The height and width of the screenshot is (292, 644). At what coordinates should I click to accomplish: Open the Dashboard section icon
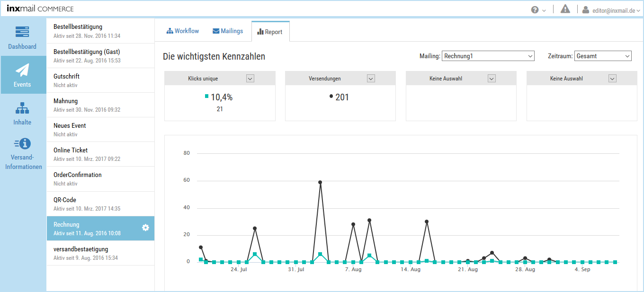point(22,32)
